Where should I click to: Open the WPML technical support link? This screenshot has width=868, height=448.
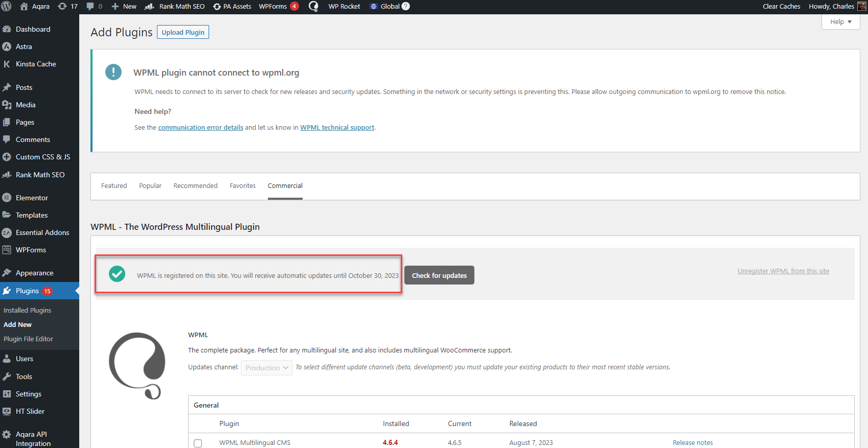[x=337, y=128]
